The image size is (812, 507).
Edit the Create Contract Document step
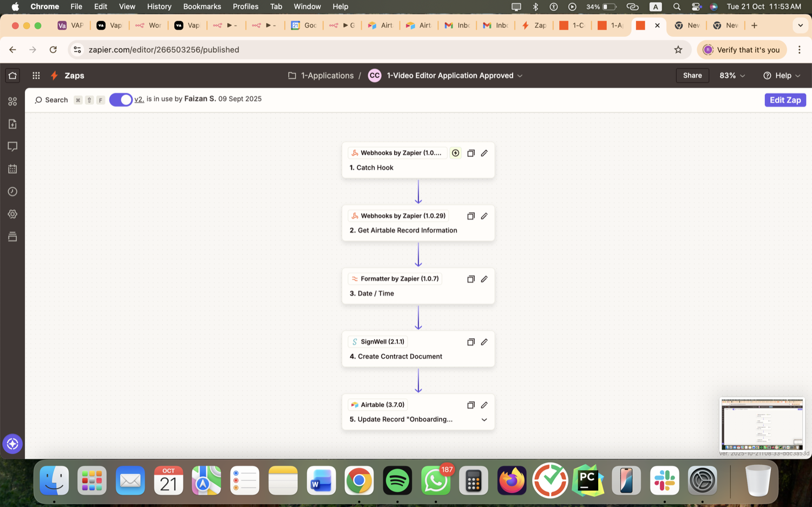[484, 342]
